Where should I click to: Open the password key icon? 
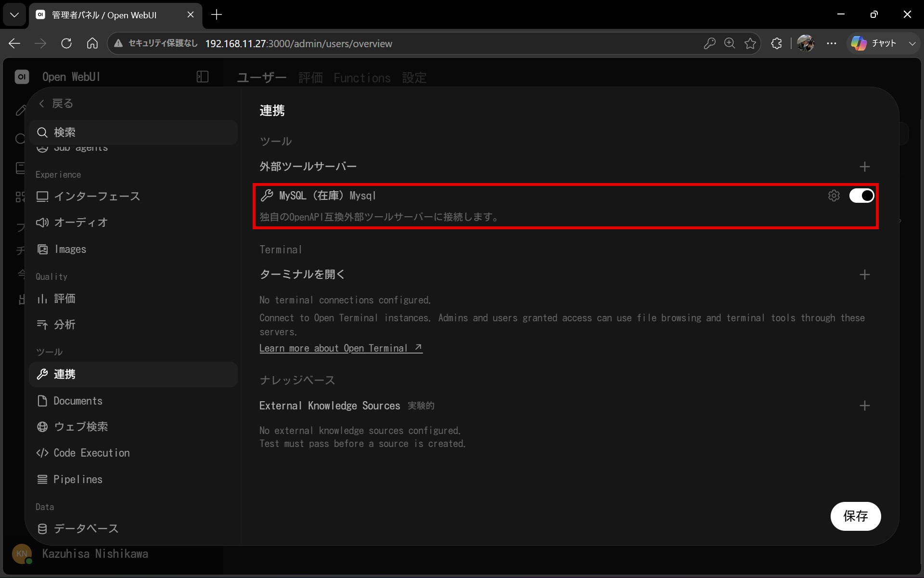click(709, 43)
